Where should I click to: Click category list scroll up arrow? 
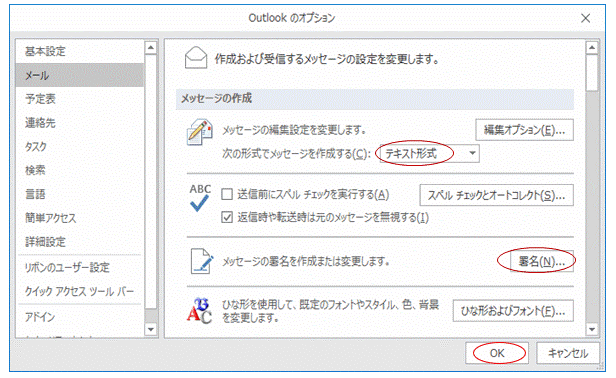(151, 48)
